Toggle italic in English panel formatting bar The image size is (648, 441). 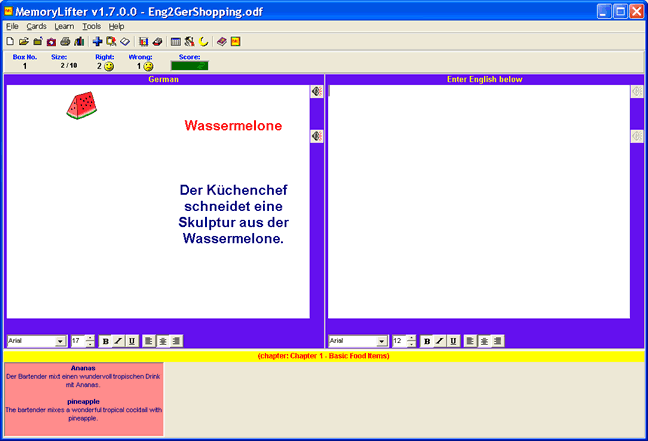coord(440,341)
